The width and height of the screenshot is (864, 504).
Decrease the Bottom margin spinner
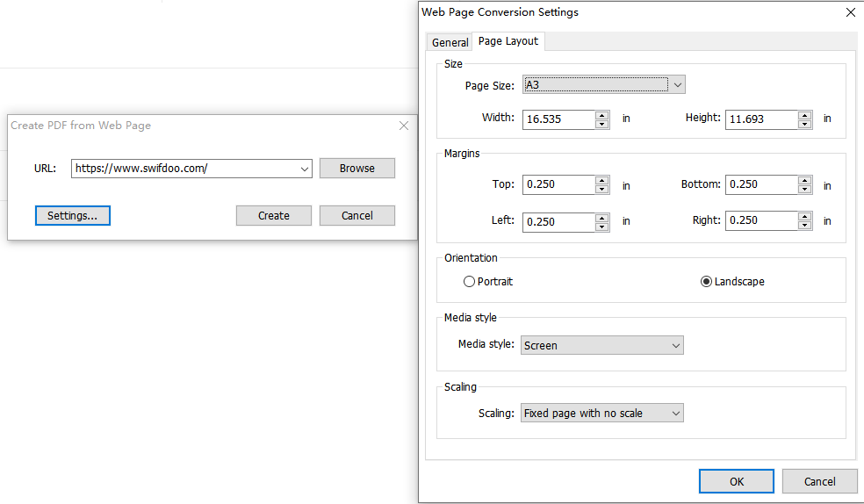point(805,189)
